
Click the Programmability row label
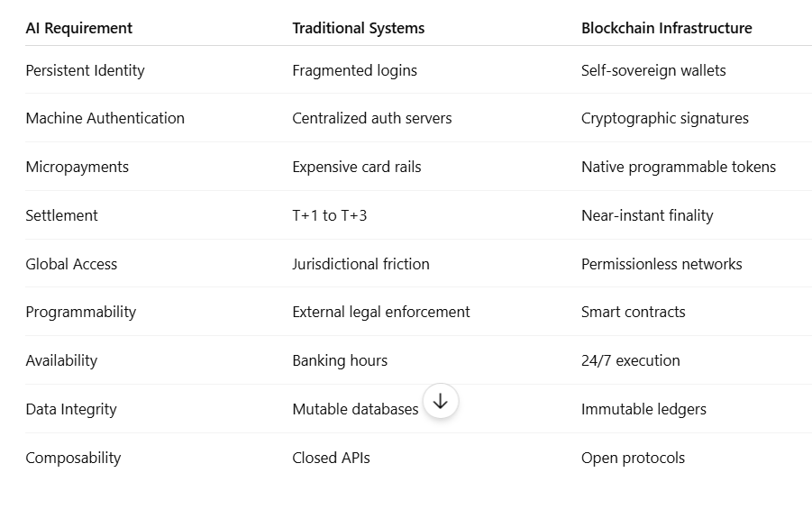[81, 312]
